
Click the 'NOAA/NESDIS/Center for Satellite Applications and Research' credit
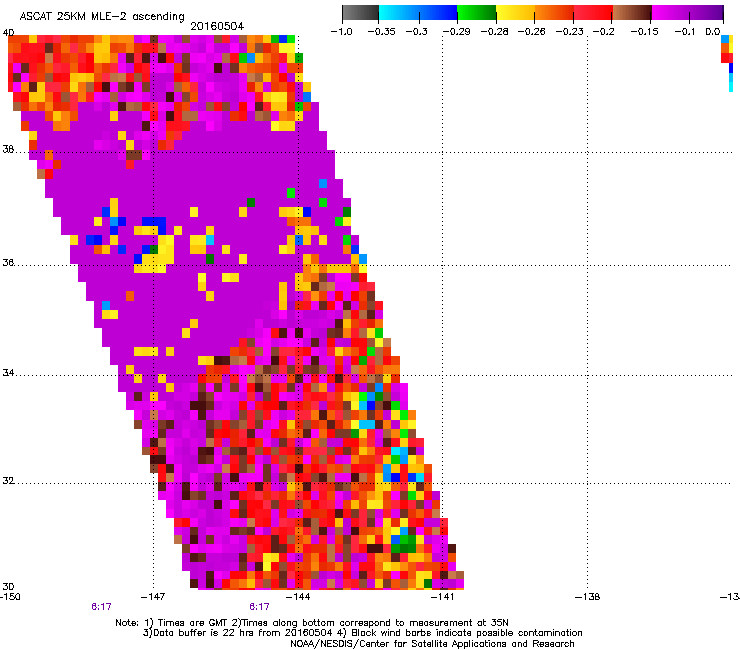pos(432,644)
